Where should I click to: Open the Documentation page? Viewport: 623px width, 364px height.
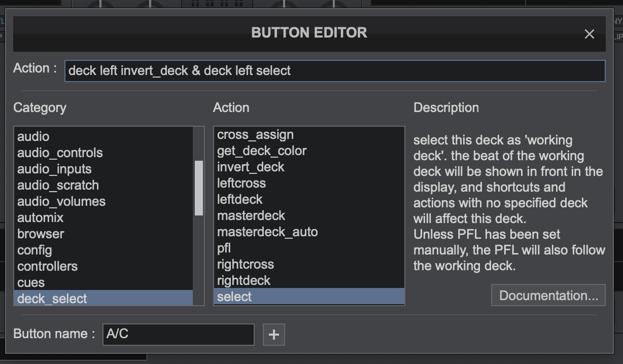click(548, 296)
